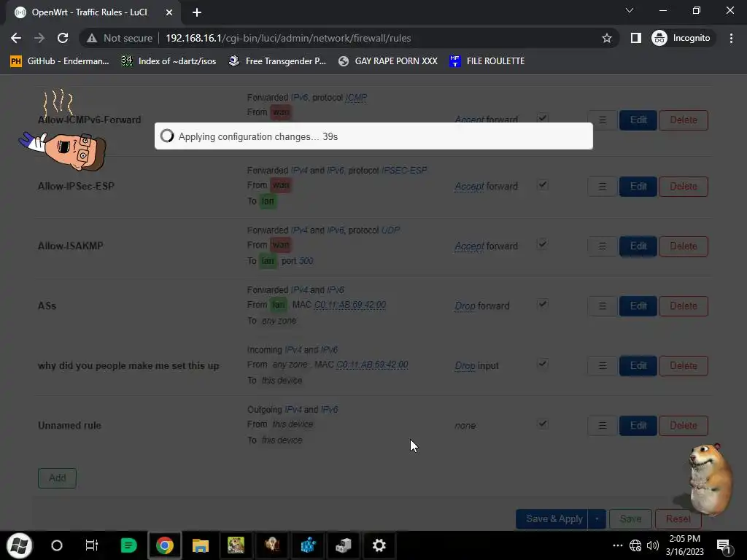
Task: Open File Explorer from the taskbar
Action: click(201, 545)
